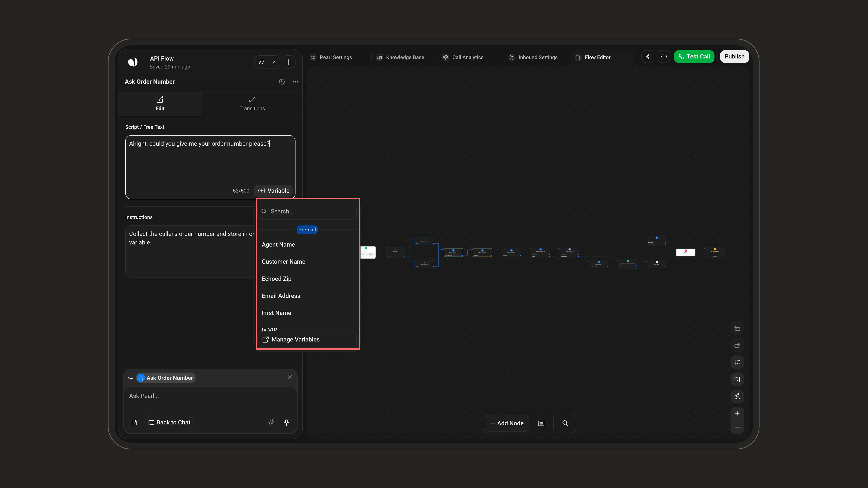
Task: Click the undo icon on canvas
Action: (x=737, y=328)
